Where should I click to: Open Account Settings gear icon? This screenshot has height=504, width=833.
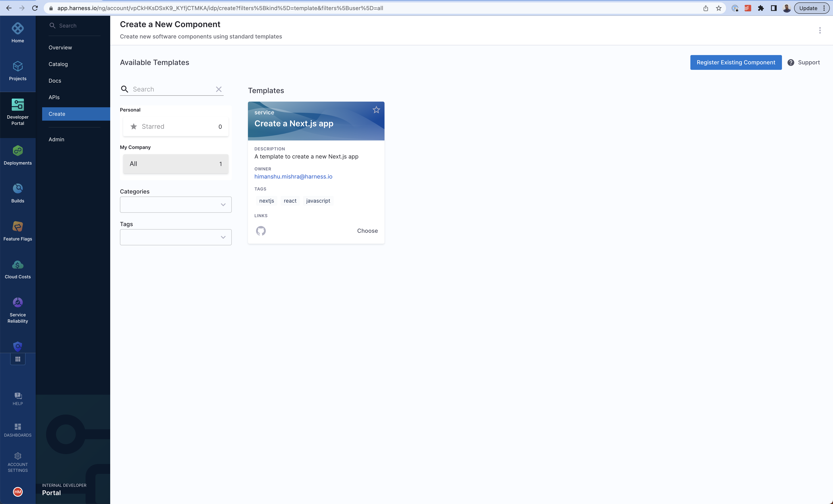click(18, 456)
